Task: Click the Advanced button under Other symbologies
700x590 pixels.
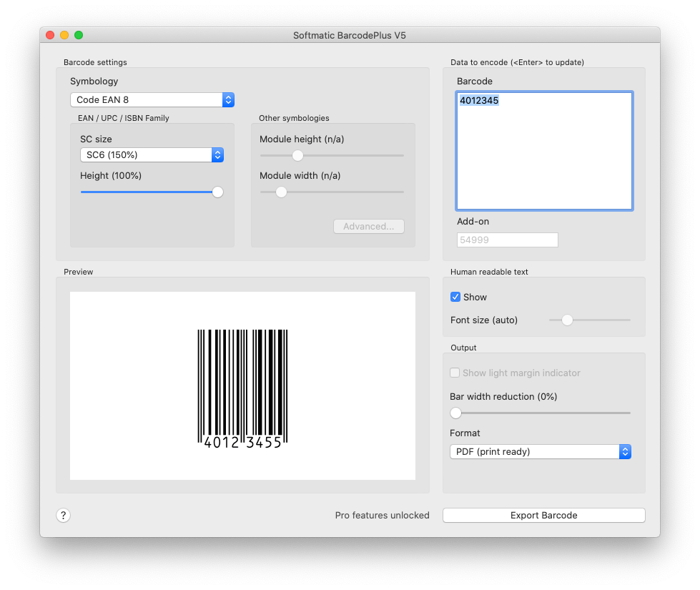Action: pos(369,226)
